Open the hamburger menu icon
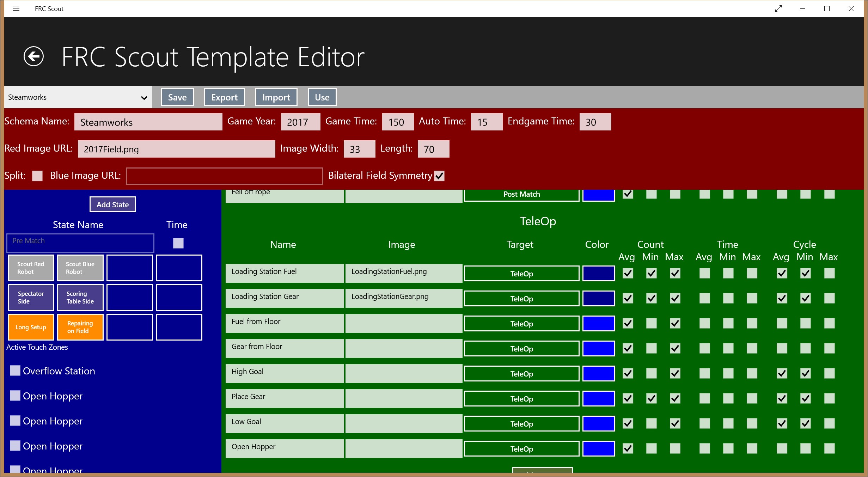 [x=16, y=8]
